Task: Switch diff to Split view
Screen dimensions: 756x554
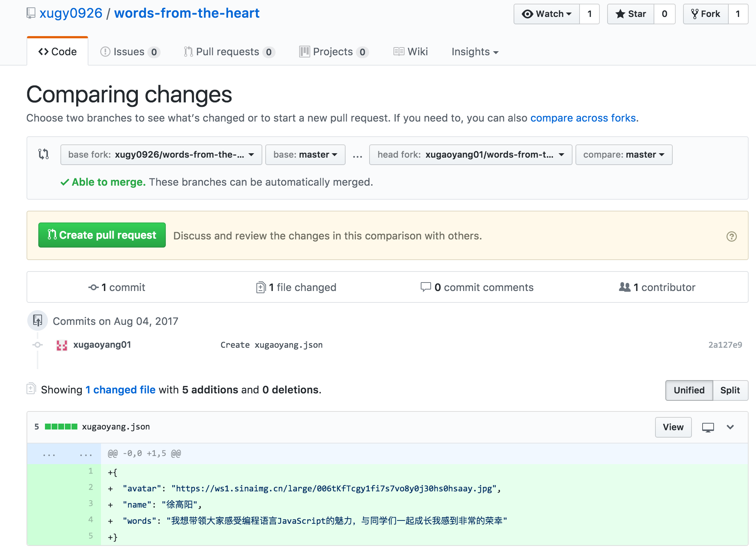Action: [730, 390]
